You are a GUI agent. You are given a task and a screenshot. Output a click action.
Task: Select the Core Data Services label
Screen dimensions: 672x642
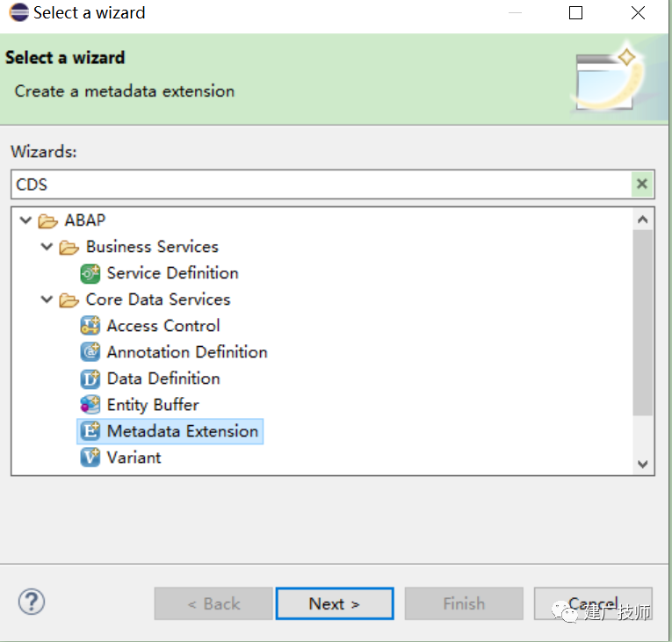tap(158, 299)
